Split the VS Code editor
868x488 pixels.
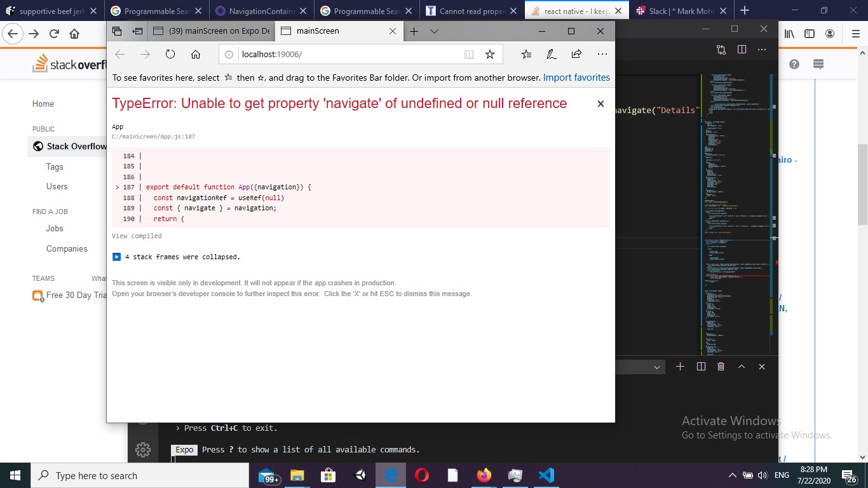tap(742, 50)
